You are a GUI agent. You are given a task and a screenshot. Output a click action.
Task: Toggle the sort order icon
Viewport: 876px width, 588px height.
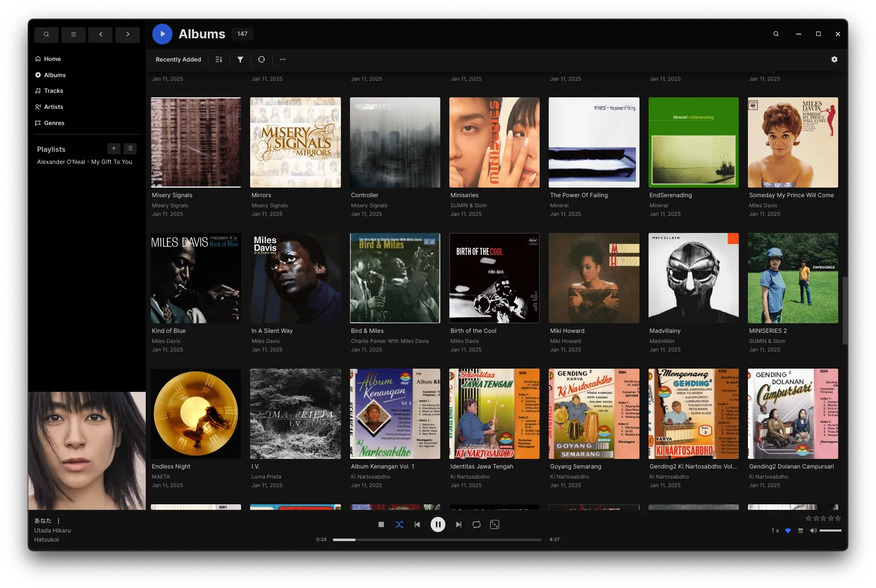point(219,60)
